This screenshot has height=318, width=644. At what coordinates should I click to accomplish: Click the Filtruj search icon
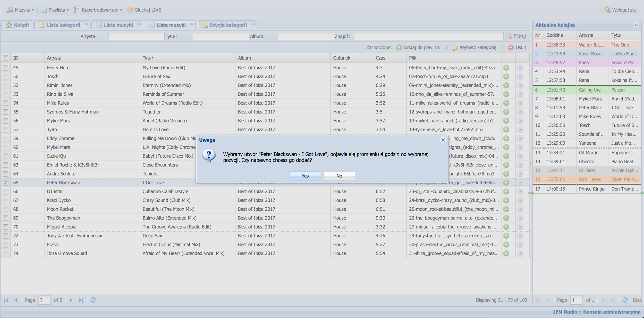point(509,36)
